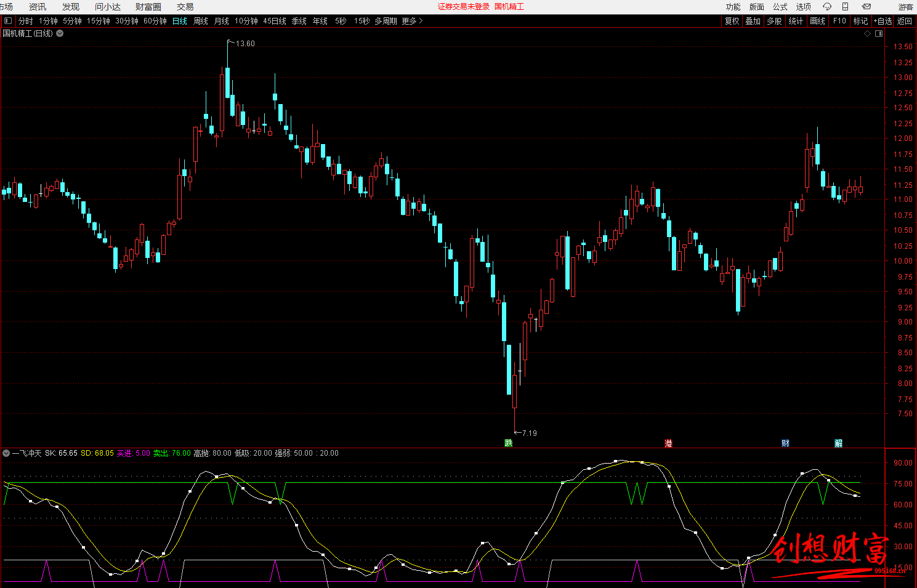The width and height of the screenshot is (917, 588).
Task: Open the F10 company info
Action: point(839,21)
